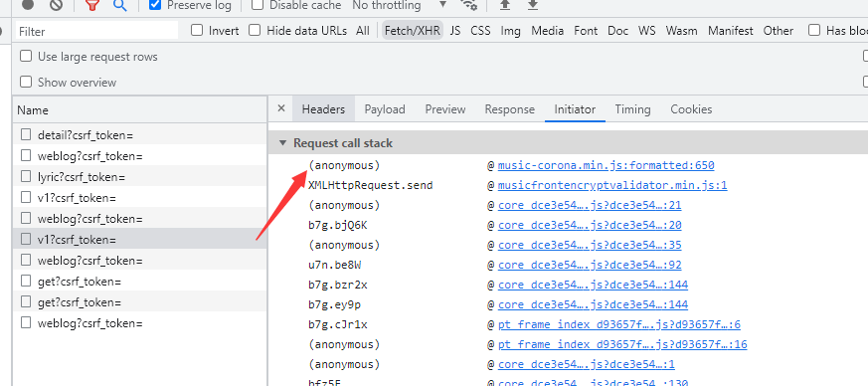
Task: Open the No throttling dropdown
Action: click(x=399, y=6)
